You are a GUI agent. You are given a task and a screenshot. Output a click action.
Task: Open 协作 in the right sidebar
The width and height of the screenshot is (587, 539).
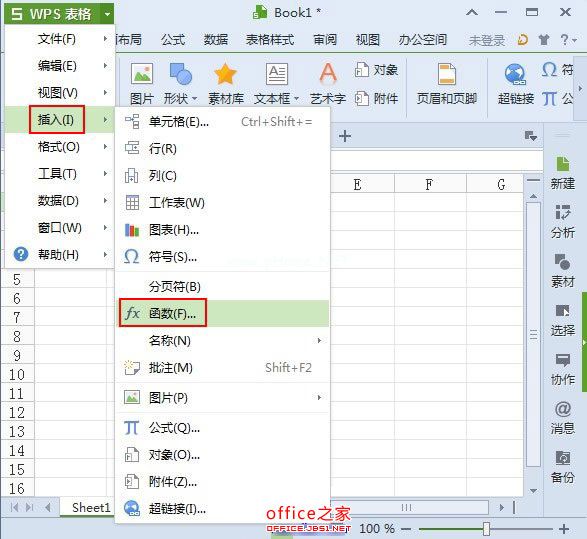[x=562, y=369]
